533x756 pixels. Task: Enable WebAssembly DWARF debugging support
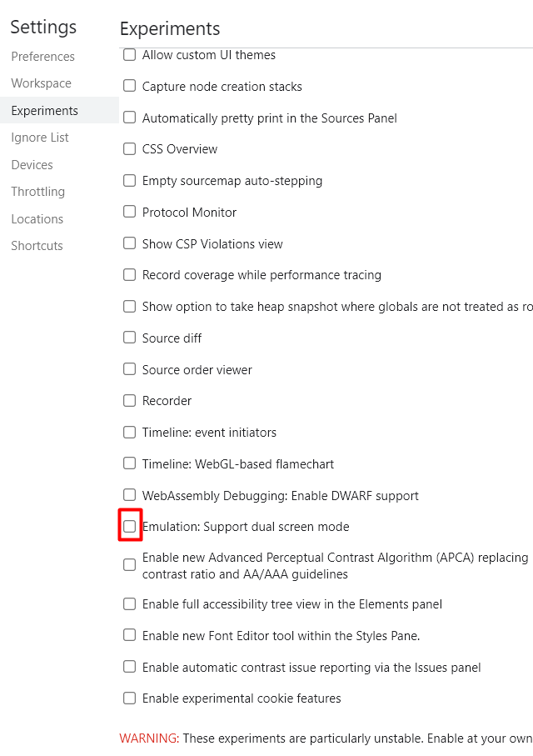[129, 494]
